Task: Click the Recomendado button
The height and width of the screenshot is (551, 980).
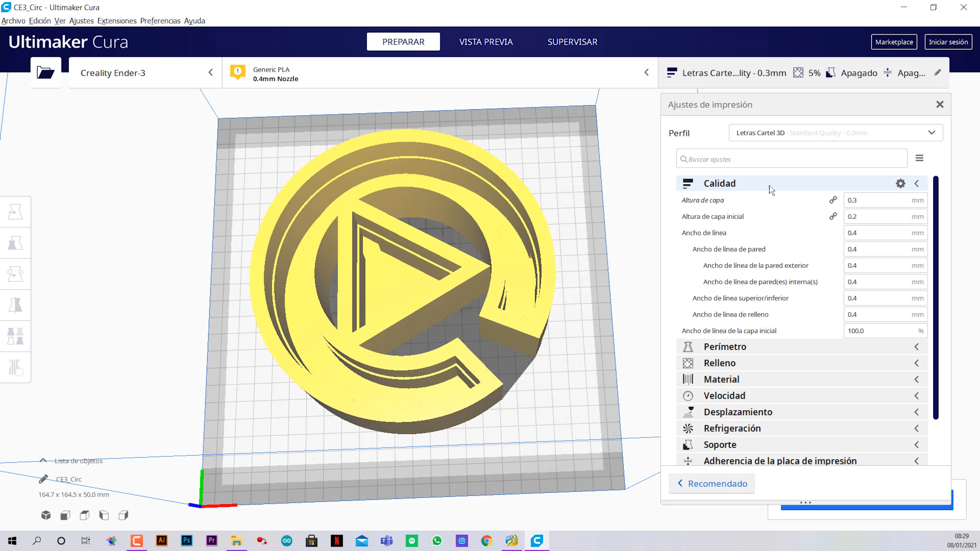Action: [712, 483]
